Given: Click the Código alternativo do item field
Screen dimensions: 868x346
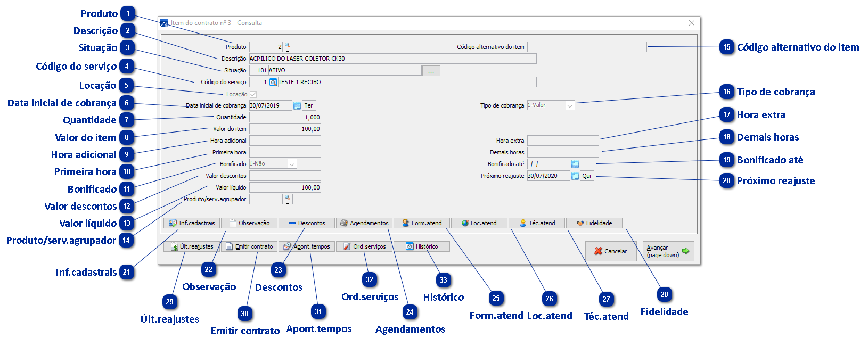Looking at the screenshot, I should pyautogui.click(x=587, y=47).
